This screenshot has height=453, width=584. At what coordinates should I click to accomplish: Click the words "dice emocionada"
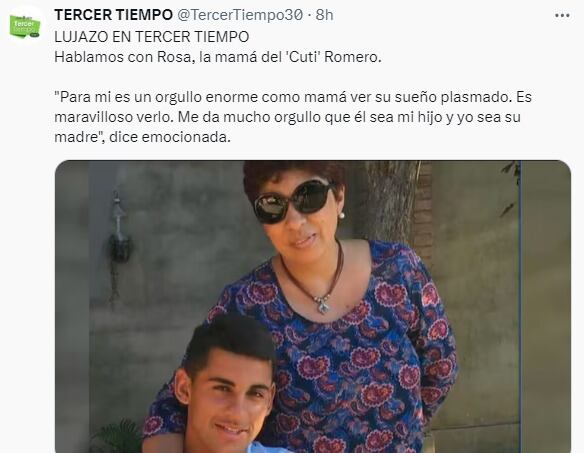170,137
